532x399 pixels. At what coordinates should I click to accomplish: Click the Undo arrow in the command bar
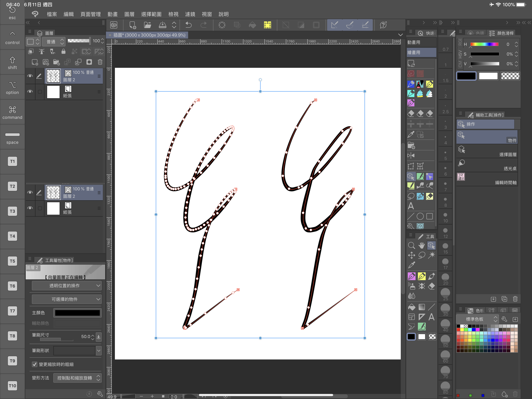tap(188, 25)
